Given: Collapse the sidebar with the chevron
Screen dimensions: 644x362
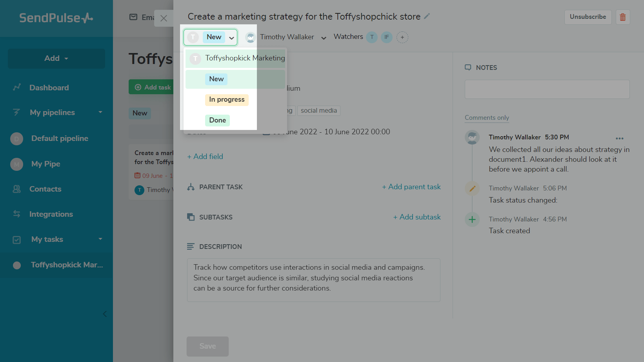Looking at the screenshot, I should 105,314.
